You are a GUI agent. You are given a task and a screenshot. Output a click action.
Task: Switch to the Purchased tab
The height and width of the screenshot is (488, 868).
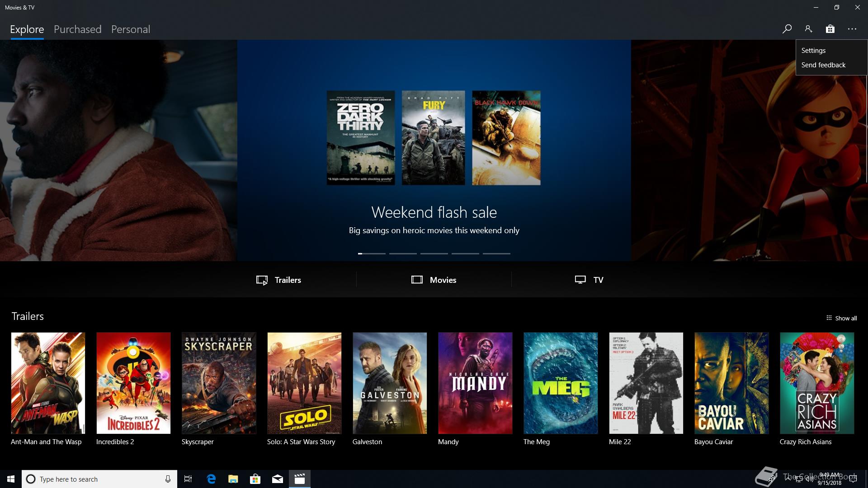tap(77, 29)
